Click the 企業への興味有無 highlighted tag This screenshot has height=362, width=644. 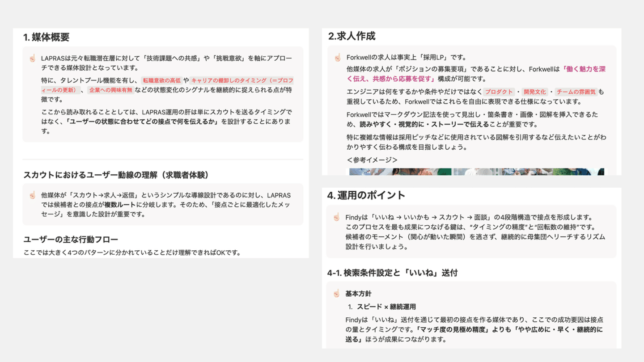(110, 90)
